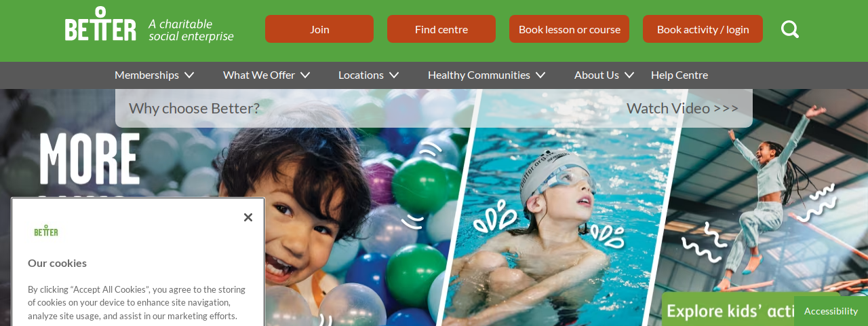Expand the Locations chevron
Screen dimensions: 868x326
[x=394, y=75]
